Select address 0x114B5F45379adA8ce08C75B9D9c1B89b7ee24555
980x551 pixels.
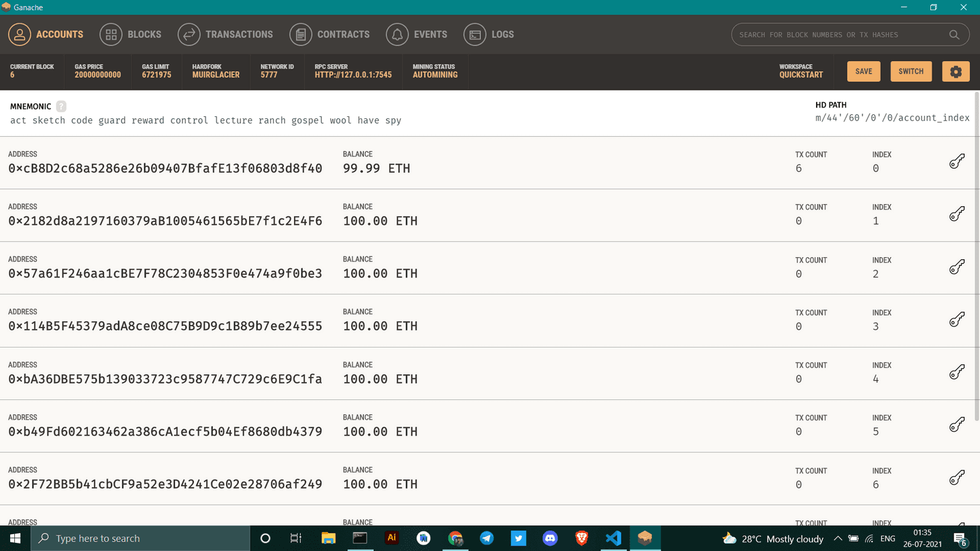click(165, 326)
